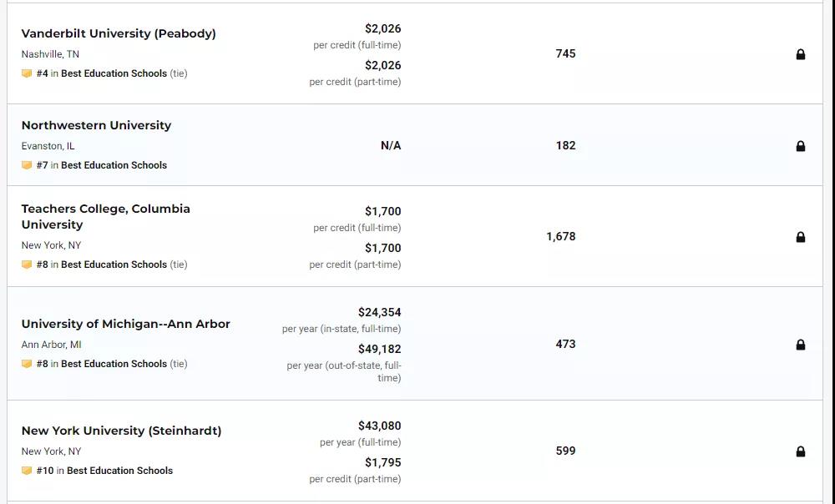Image resolution: width=835 pixels, height=504 pixels.
Task: Open the Vanderbilt University (Peabody) school page
Action: [x=119, y=33]
